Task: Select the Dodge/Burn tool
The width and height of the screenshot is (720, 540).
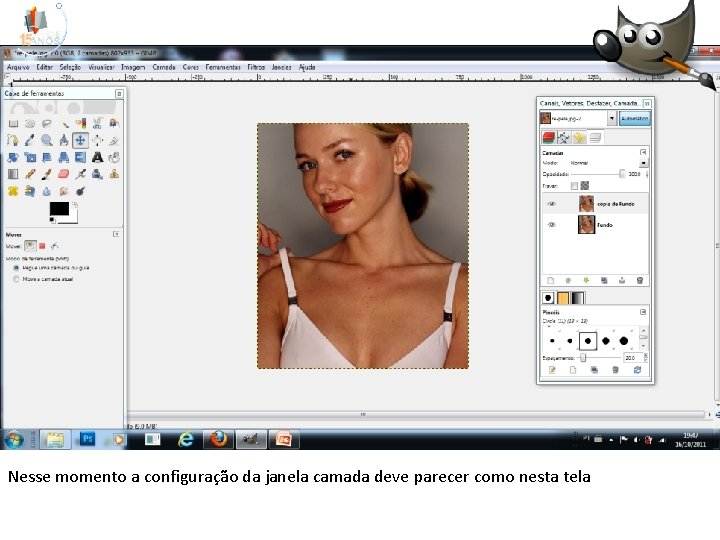Action: tap(81, 191)
